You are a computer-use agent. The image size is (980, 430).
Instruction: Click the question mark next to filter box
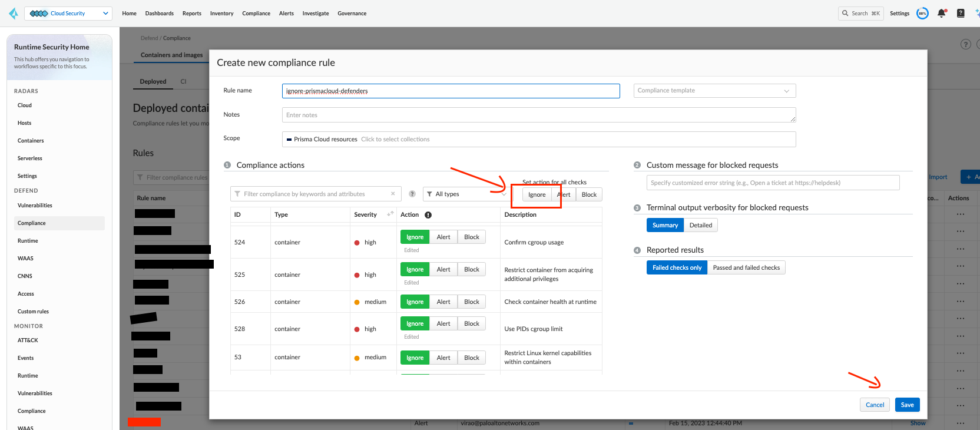click(x=412, y=194)
